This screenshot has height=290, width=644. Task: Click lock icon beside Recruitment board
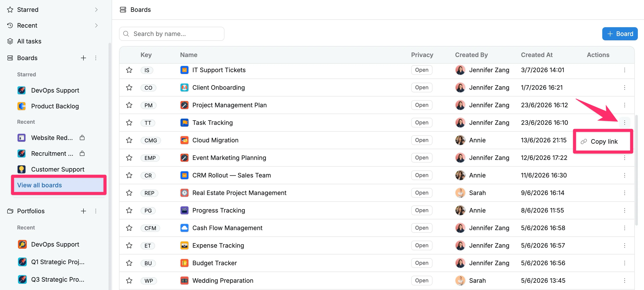click(82, 153)
